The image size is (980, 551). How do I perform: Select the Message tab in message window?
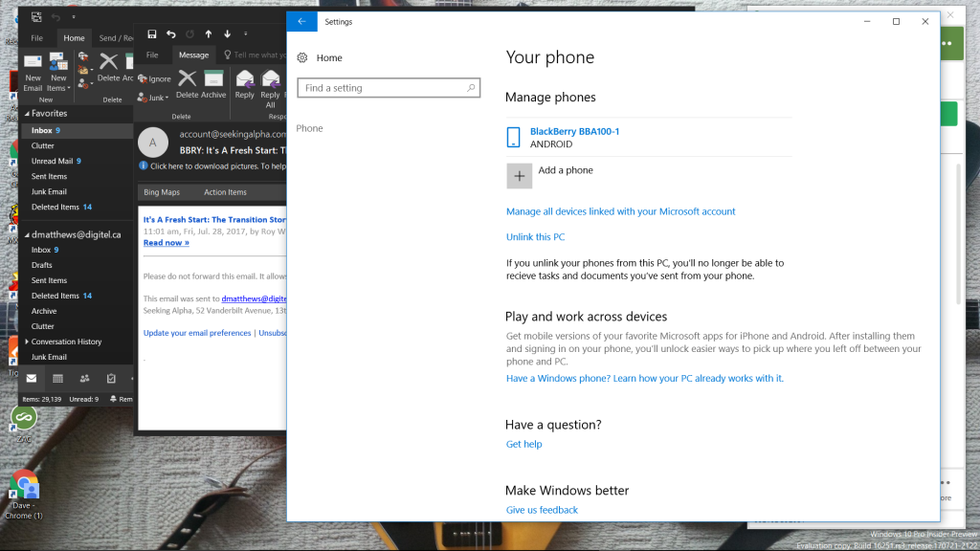pos(193,55)
